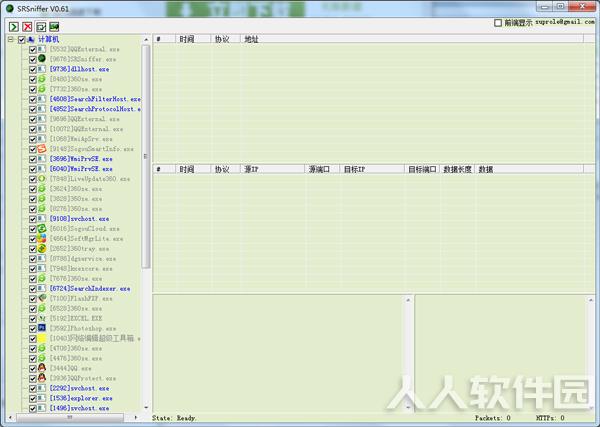Click the LiveUpdate360.exe process icon
The width and height of the screenshot is (600, 427).
click(42, 178)
